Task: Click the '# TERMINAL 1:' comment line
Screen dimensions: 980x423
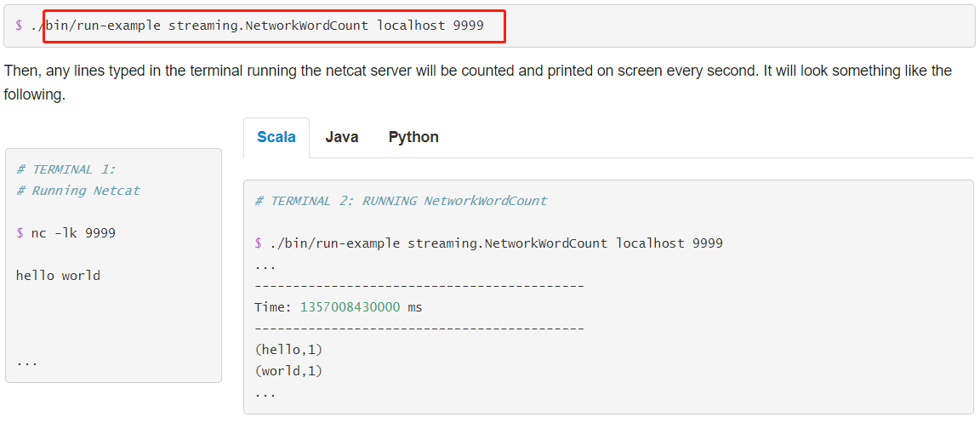Action: [x=66, y=169]
